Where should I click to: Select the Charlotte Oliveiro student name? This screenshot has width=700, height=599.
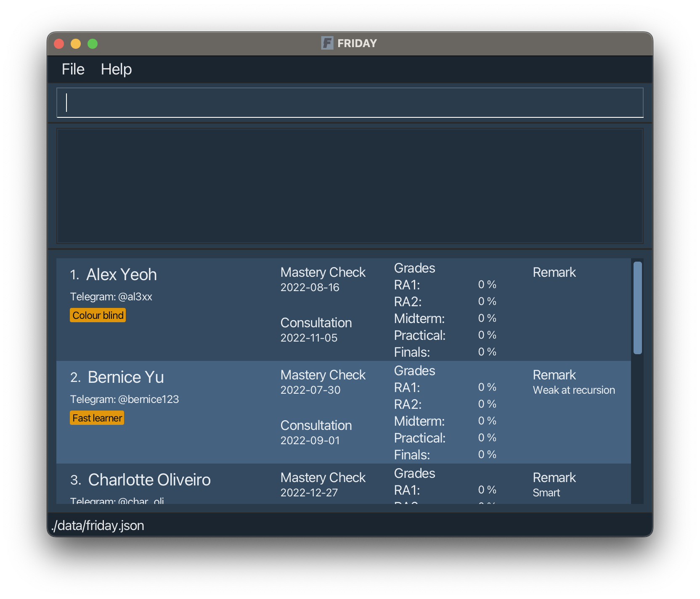tap(149, 480)
